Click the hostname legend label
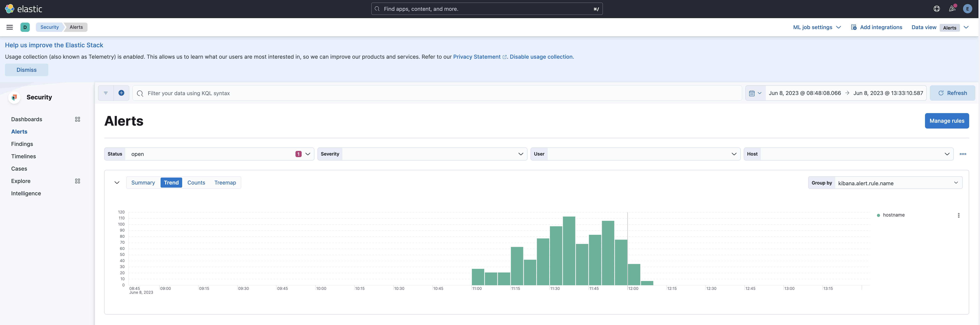Screen dimensions: 980x325 click(894, 215)
